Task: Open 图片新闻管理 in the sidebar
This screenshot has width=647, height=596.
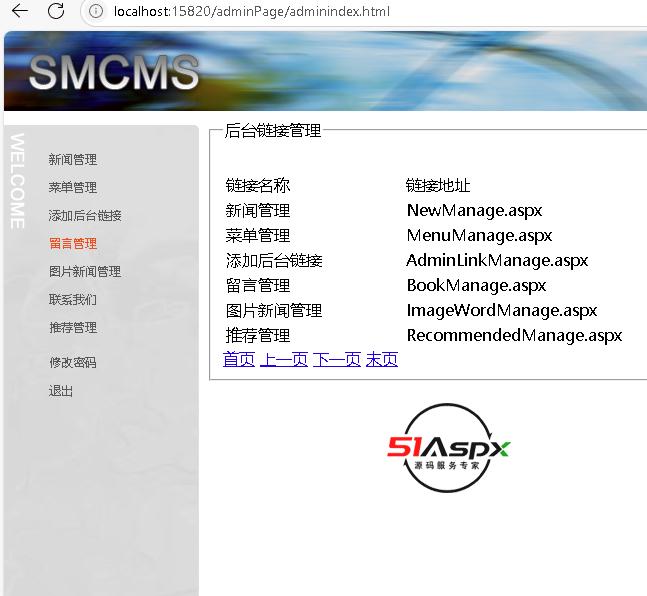Action: [x=85, y=272]
